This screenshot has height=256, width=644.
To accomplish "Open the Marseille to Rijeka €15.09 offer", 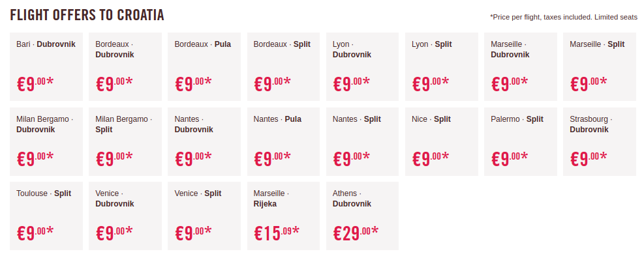I will point(283,216).
